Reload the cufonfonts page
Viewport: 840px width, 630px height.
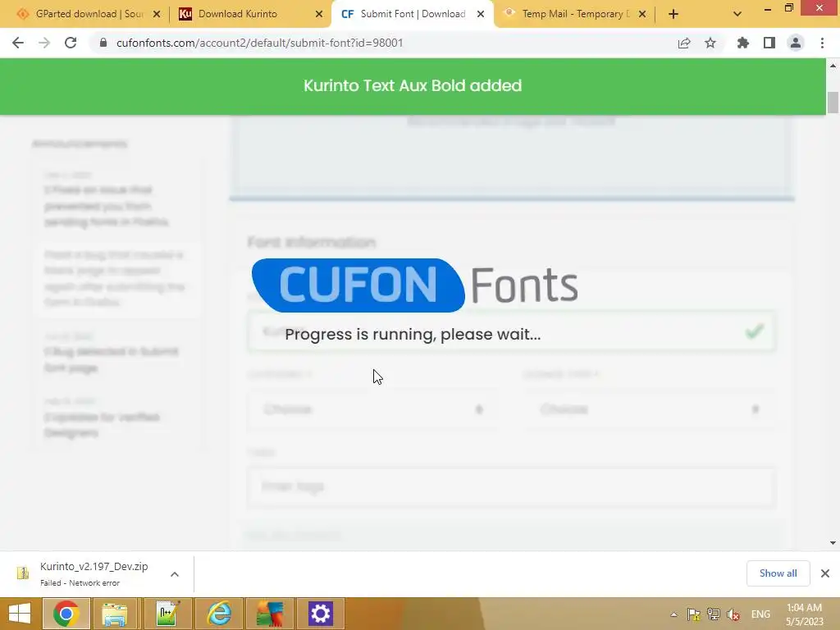71,43
